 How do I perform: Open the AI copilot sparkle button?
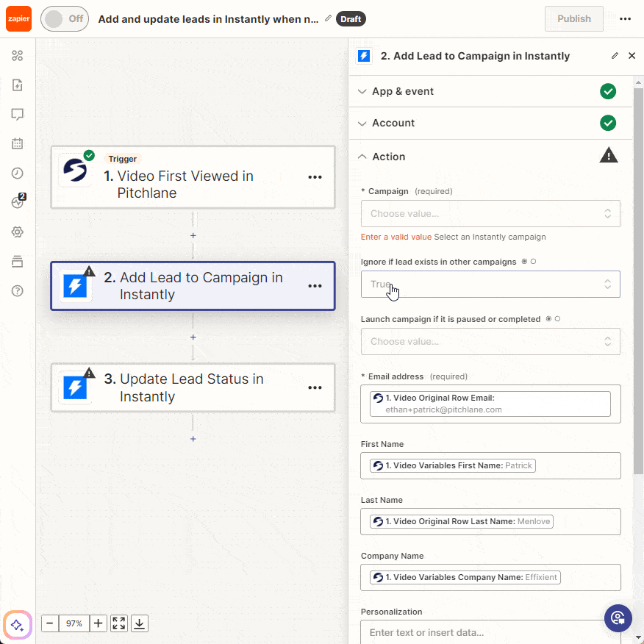pos(17,625)
